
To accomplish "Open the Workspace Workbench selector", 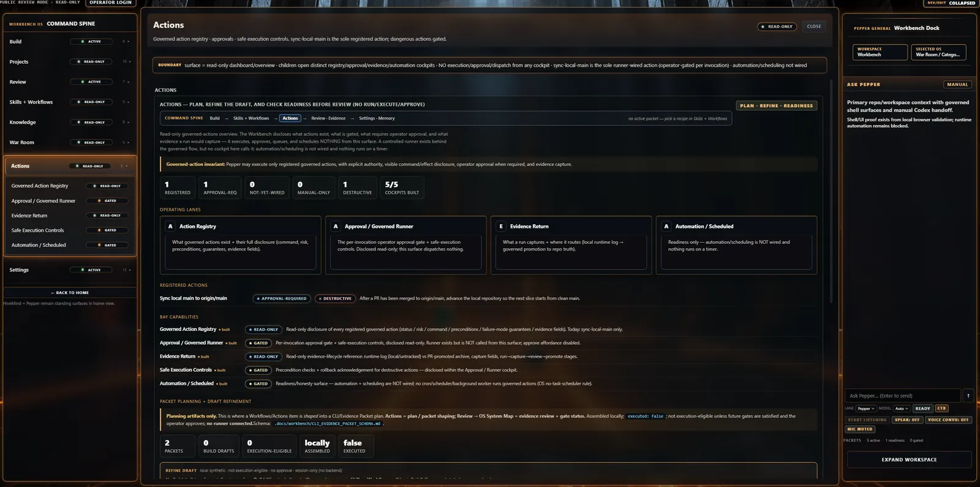I will 880,52.
